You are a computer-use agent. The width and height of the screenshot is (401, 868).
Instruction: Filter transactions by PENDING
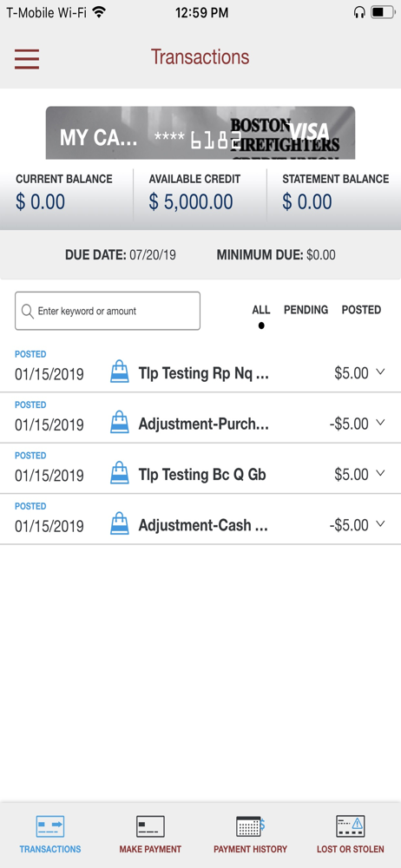[306, 310]
